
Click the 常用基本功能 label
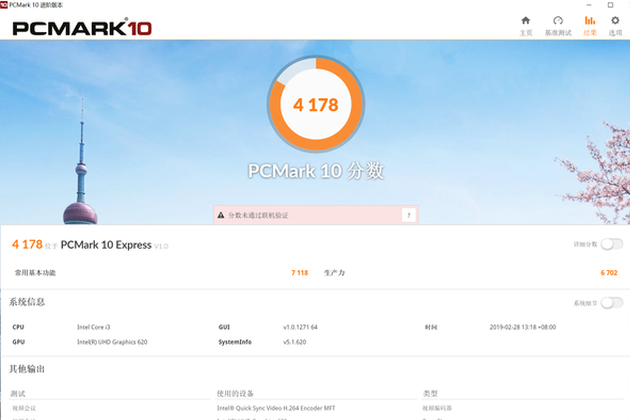click(35, 273)
